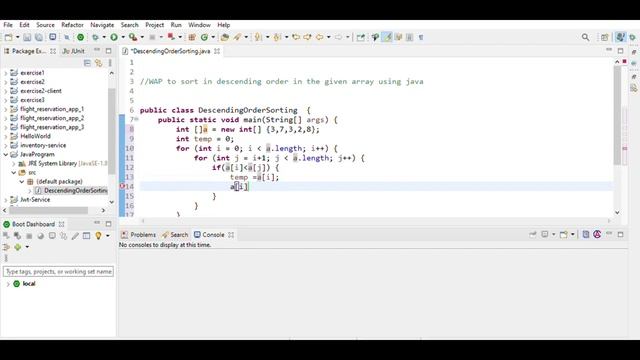Toggle Show Whitespace Characters icon
This screenshot has height=360, width=640.
tap(421, 37)
